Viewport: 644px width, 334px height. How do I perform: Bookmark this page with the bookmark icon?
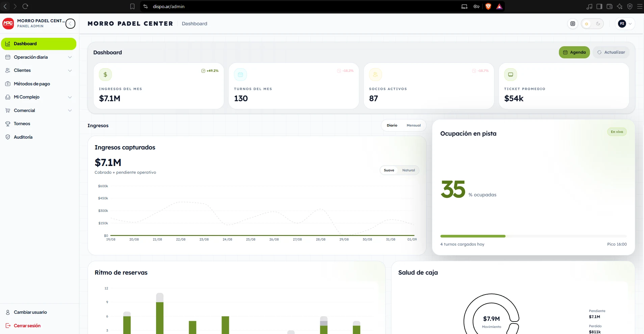coord(132,6)
